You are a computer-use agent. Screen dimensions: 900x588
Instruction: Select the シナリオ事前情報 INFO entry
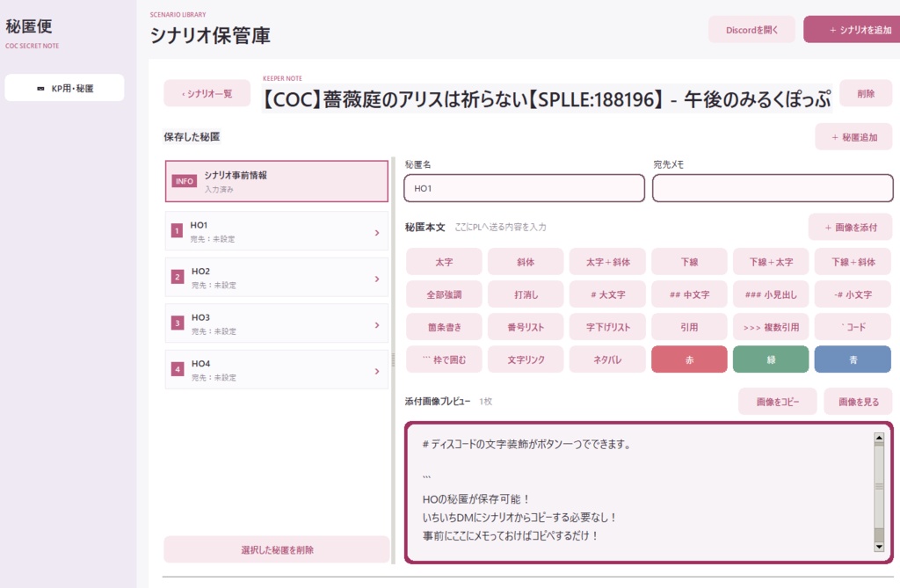(x=277, y=181)
